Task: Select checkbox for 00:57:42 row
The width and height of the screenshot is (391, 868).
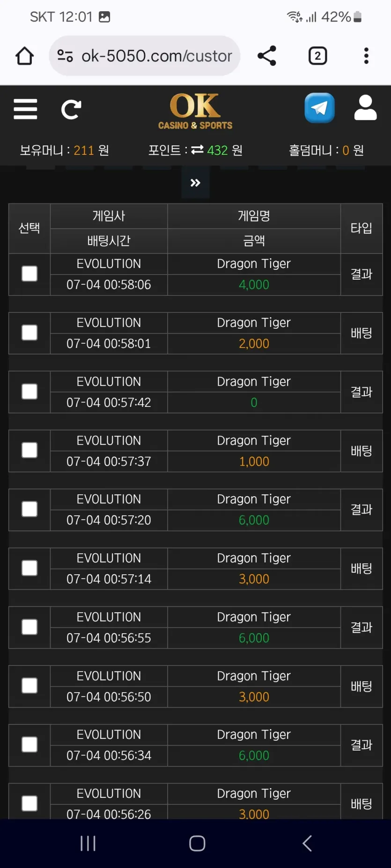Action: coord(30,391)
